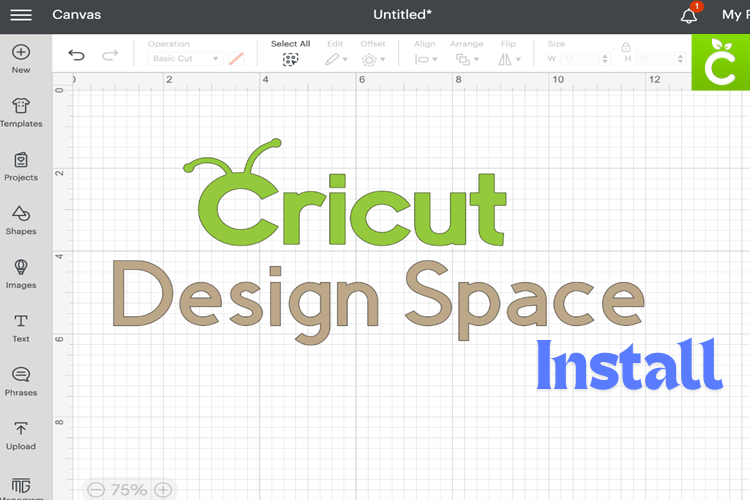Click the Height size input field
750x500 pixels.
point(656,59)
